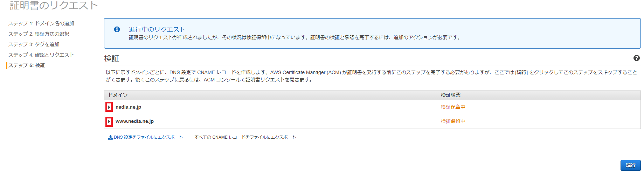Click 検証保留中 status for www.nedia.ne.jp
The width and height of the screenshot is (644, 174).
[x=453, y=121]
